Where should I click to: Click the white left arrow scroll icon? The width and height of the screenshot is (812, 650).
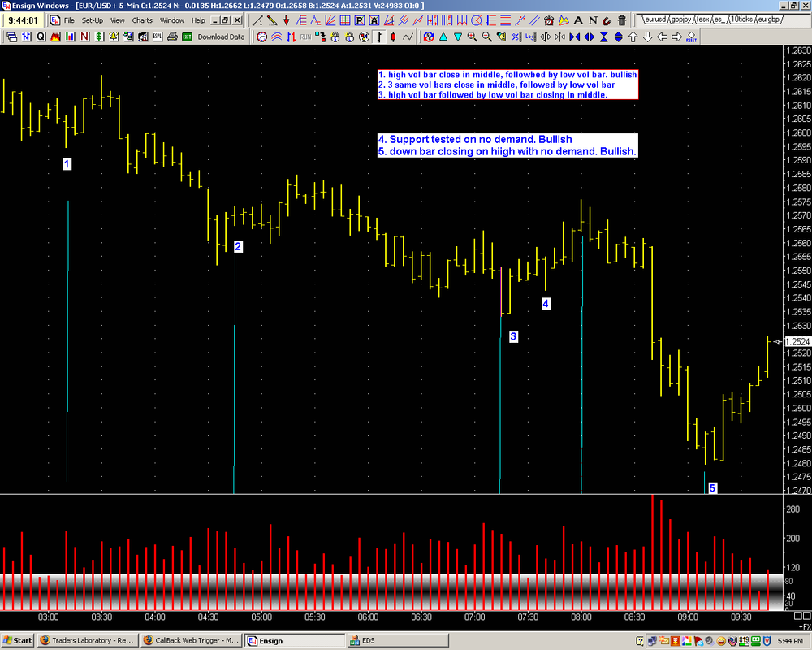point(663,37)
